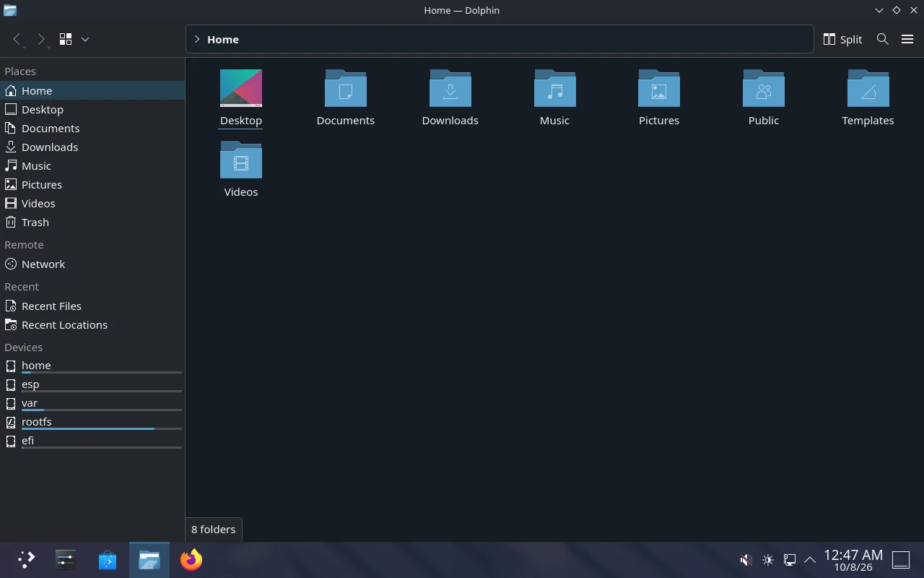Viewport: 924px width, 578px height.
Task: Open the home device under Devices
Action: (x=92, y=366)
